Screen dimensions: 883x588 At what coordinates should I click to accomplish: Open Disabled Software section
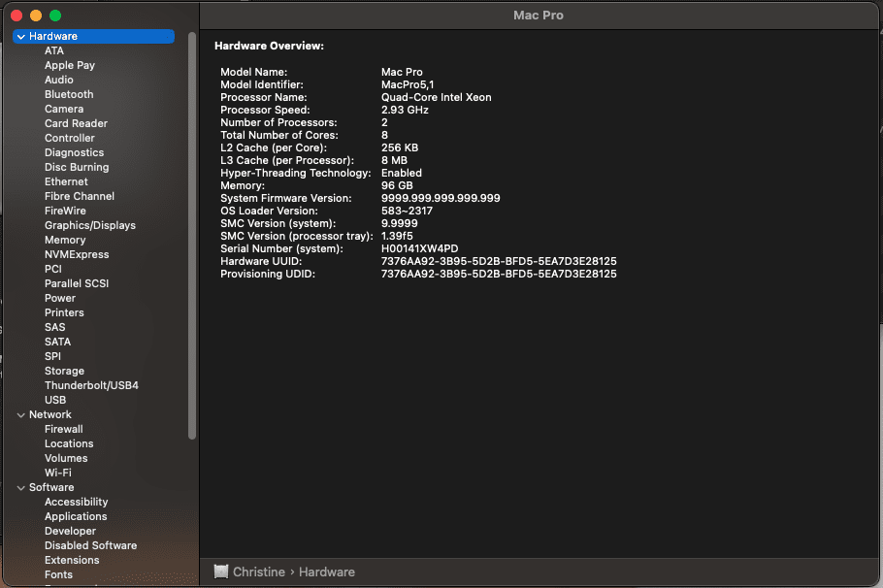coord(90,545)
